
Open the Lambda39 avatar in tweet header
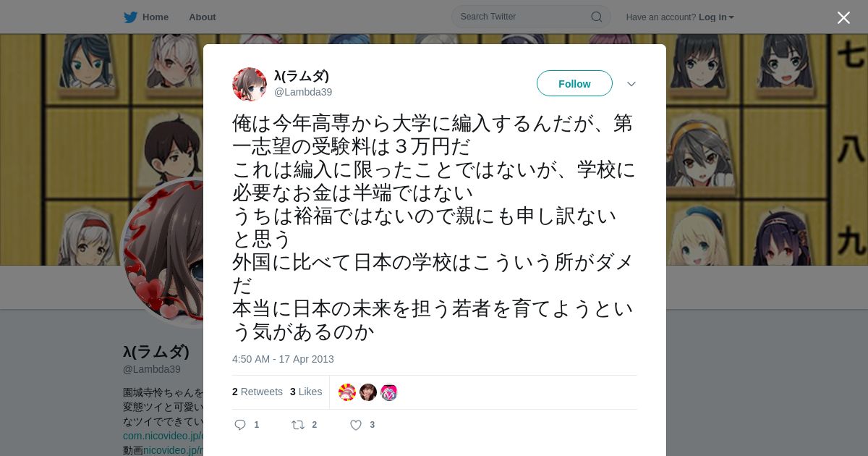coord(250,85)
